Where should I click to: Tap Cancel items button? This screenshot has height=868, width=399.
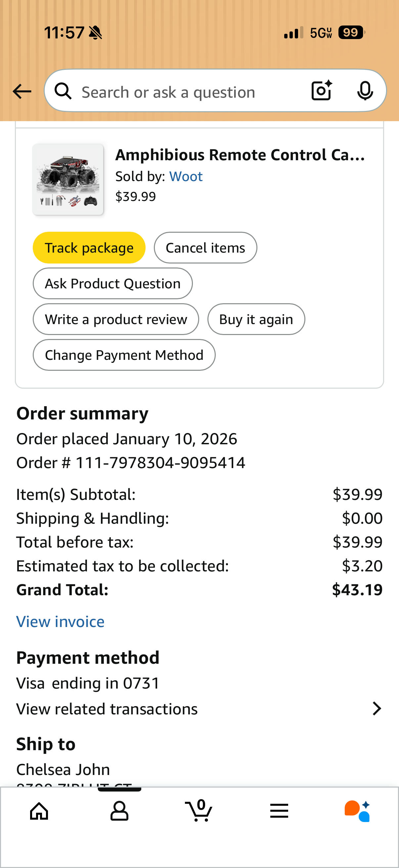pyautogui.click(x=205, y=248)
